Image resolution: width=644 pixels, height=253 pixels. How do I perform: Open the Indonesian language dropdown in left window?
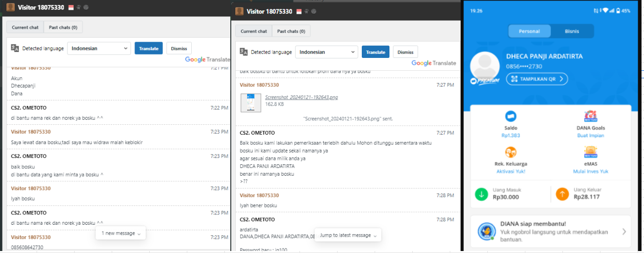[99, 49]
